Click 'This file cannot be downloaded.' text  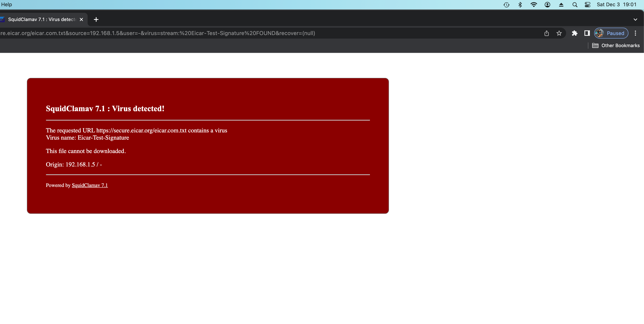pos(86,151)
